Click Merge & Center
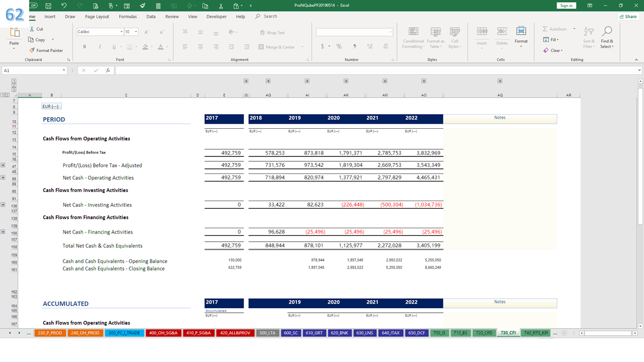This screenshot has width=644, height=362. pos(277,47)
